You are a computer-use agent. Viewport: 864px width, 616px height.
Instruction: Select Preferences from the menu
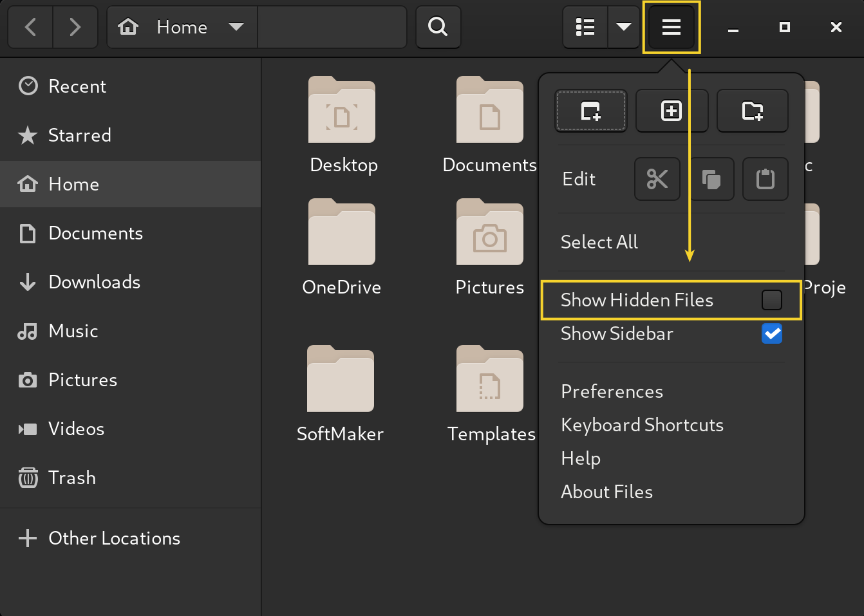coord(612,391)
